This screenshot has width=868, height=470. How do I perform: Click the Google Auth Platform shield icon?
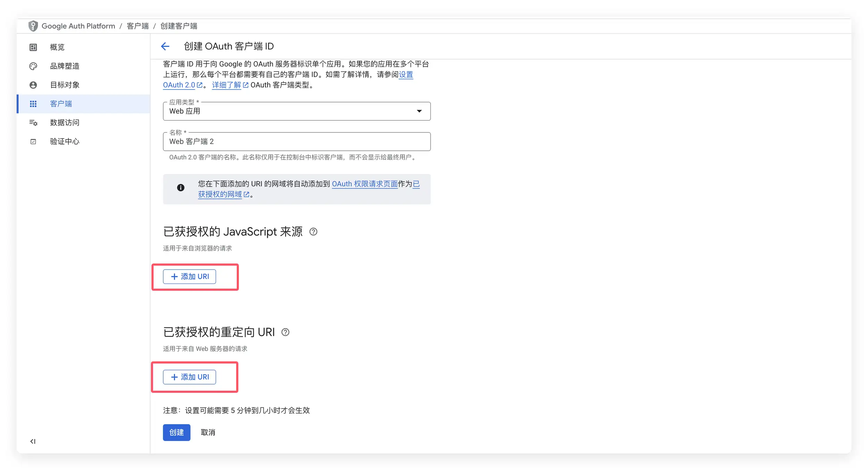33,26
